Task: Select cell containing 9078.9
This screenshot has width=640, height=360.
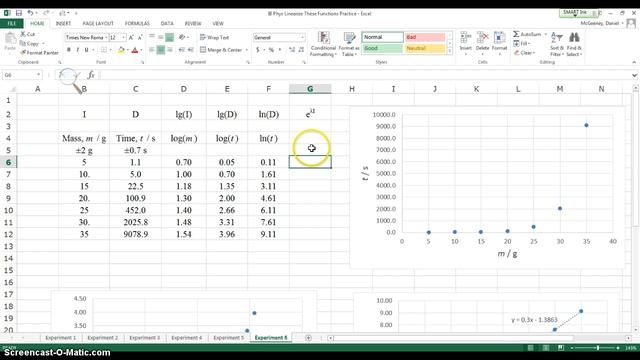Action: [136, 235]
